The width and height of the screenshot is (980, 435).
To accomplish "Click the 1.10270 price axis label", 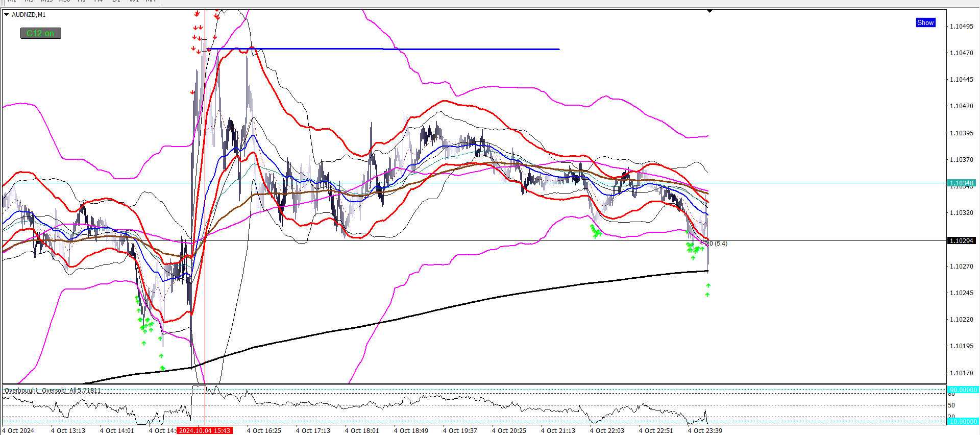I will (962, 267).
